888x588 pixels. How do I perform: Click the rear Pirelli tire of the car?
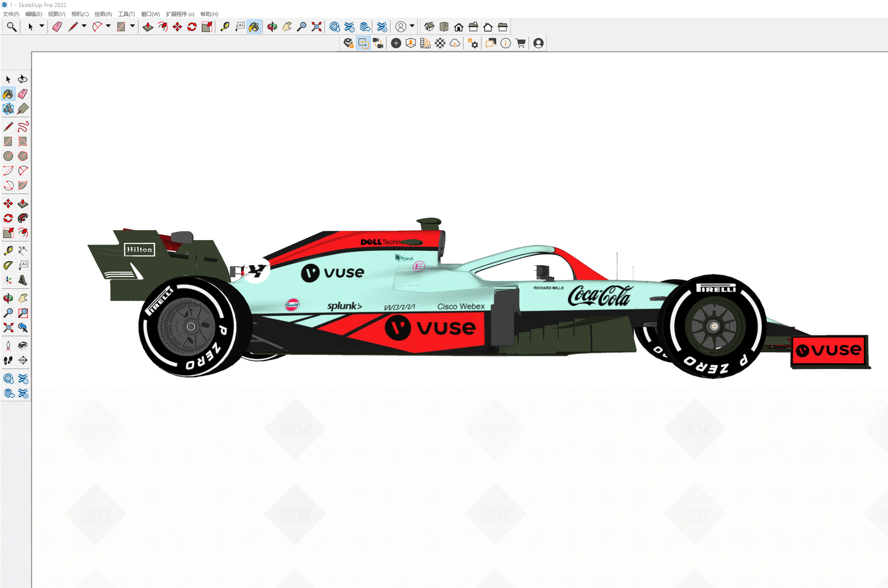(x=191, y=327)
